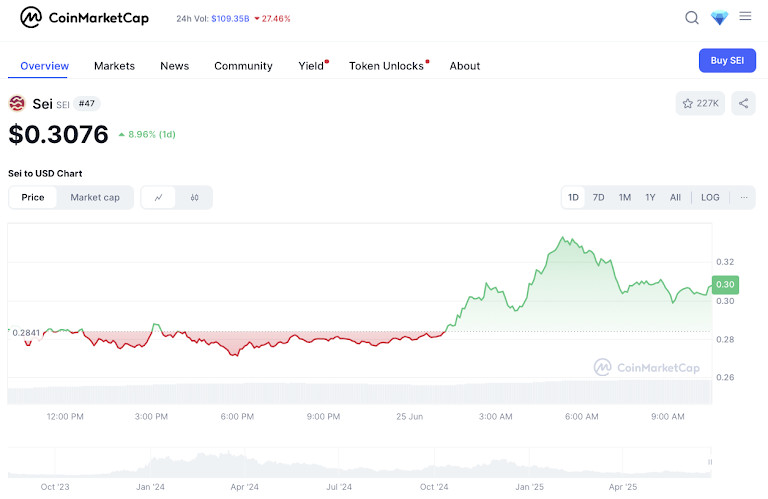
Task: Switch to Market cap chart view
Action: pos(95,197)
